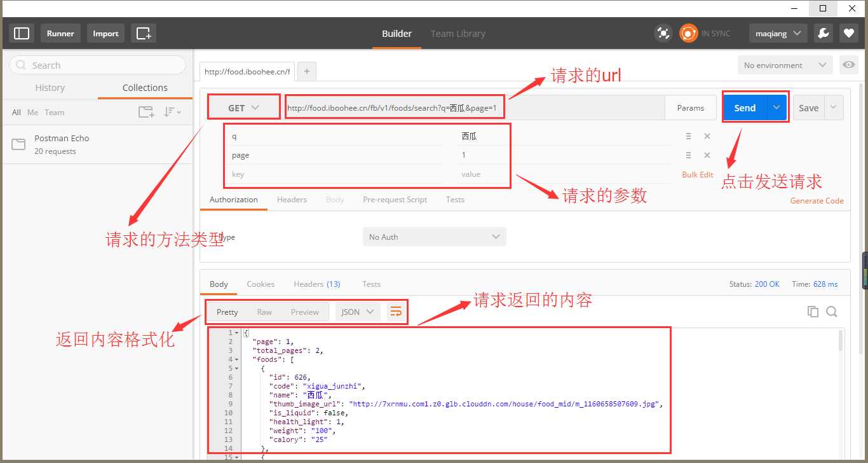Viewport: 868px width, 463px height.
Task: Switch to the Builder tab
Action: tap(397, 34)
